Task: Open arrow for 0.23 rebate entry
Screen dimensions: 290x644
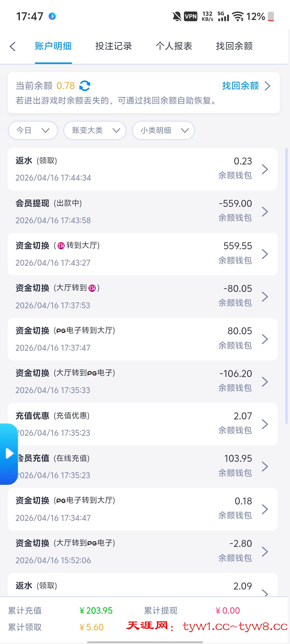Action: (265, 169)
